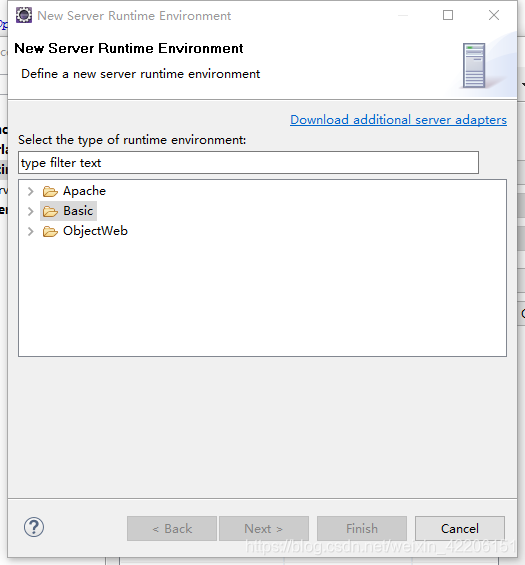This screenshot has width=525, height=565.
Task: Click the < Back button
Action: 172,529
